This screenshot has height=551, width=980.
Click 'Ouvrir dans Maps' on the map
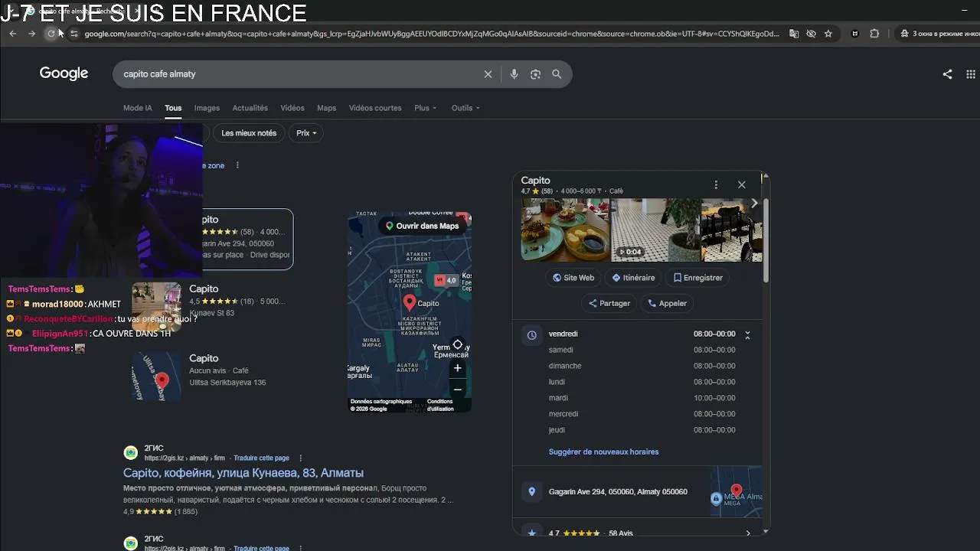click(x=422, y=226)
